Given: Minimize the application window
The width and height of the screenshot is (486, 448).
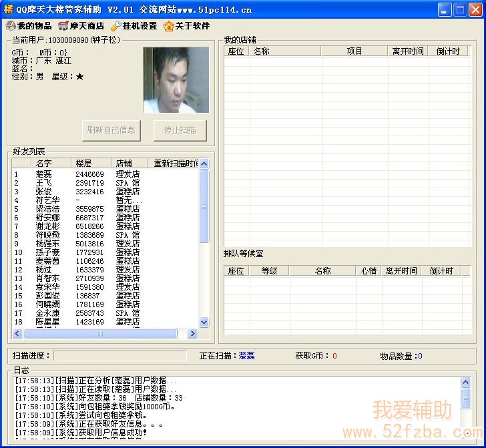Looking at the screenshot, I should pos(445,9).
